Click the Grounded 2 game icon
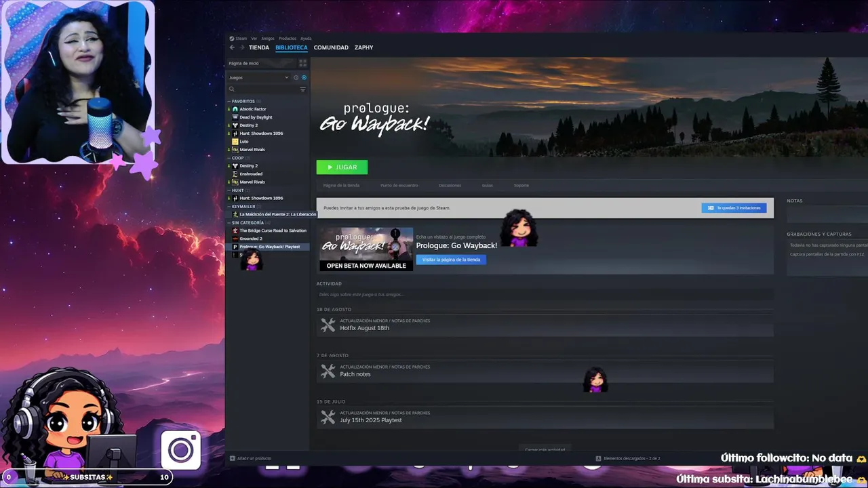 235,239
